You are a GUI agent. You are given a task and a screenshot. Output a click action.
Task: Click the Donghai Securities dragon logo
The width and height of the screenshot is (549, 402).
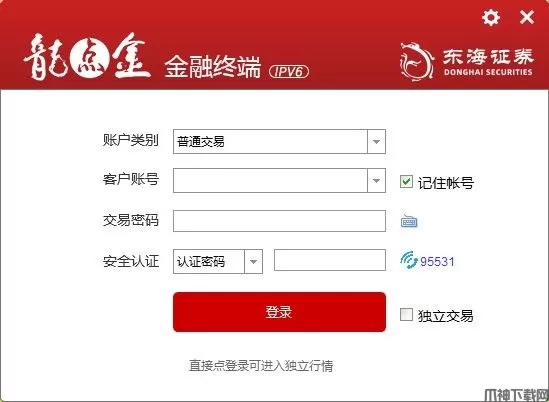[417, 62]
